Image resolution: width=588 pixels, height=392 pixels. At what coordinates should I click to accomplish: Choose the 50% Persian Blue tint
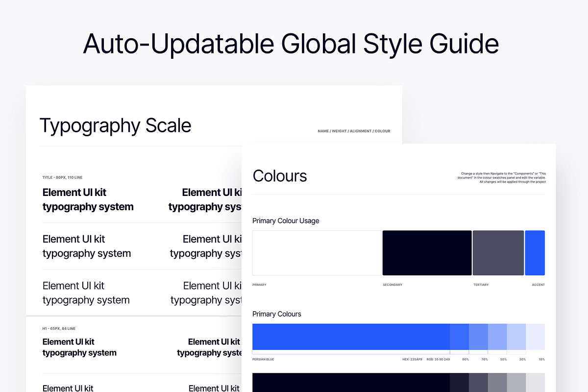coord(497,337)
